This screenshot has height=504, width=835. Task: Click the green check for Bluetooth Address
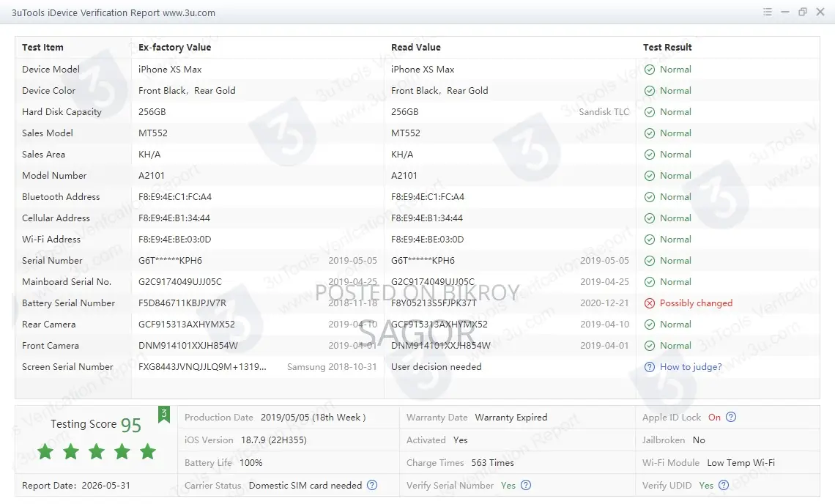pos(650,197)
